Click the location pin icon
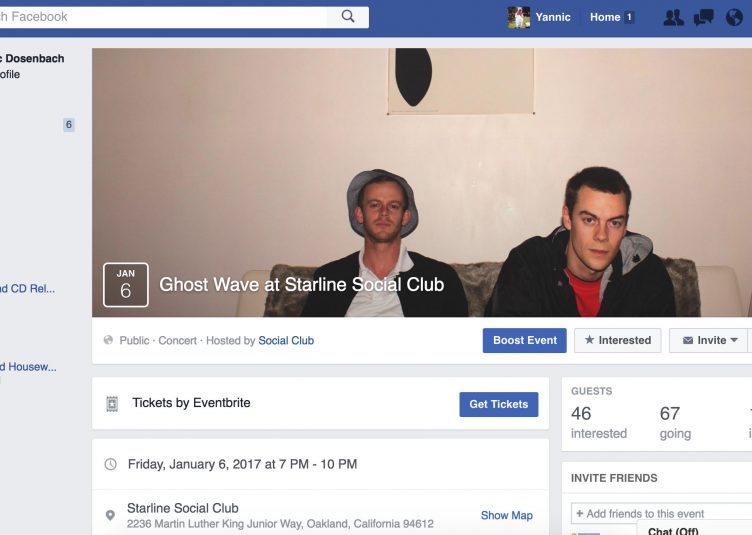This screenshot has width=752, height=535. (x=110, y=515)
